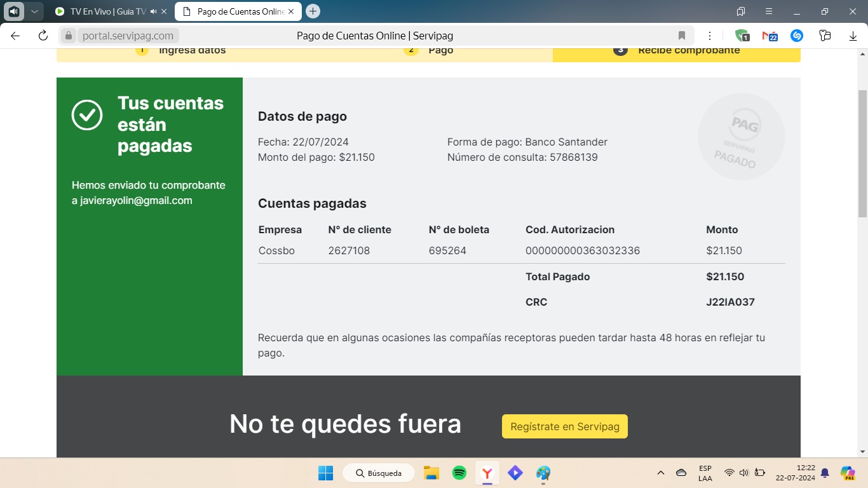Click the green shield adblock extension
This screenshot has width=868, height=488.
[742, 36]
